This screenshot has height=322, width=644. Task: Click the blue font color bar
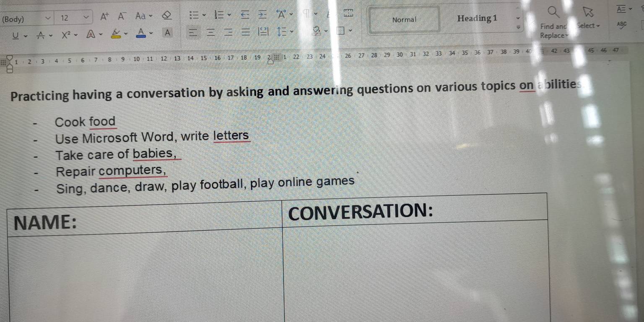pyautogui.click(x=141, y=37)
